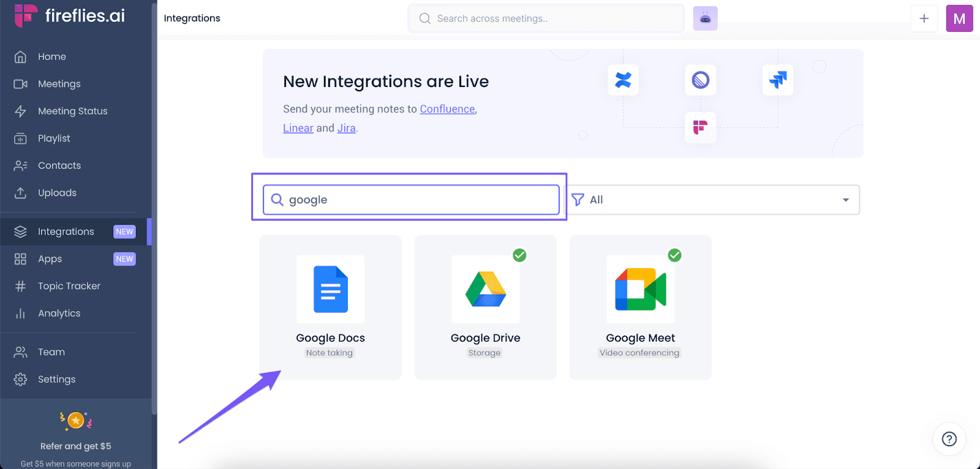Screen dimensions: 980x469
Task: Follow the Jira link in banner
Action: pyautogui.click(x=347, y=128)
